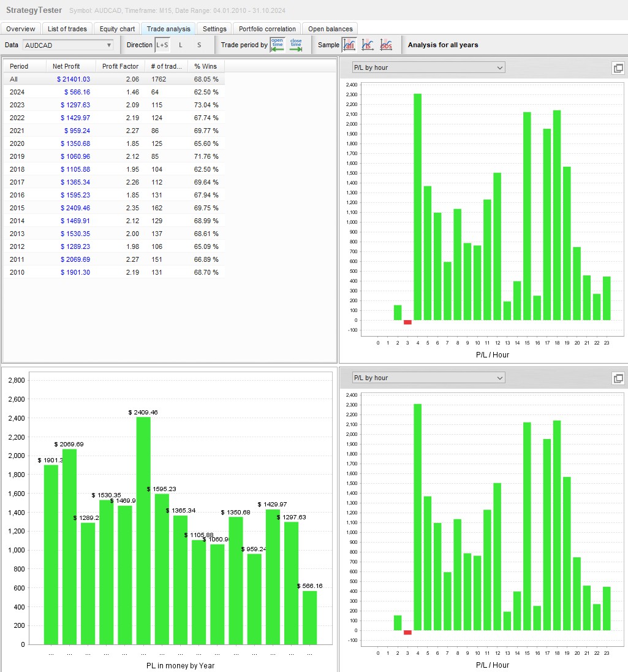Click the $ 2069.69 yearly bar
The image size is (628, 672).
[69, 547]
